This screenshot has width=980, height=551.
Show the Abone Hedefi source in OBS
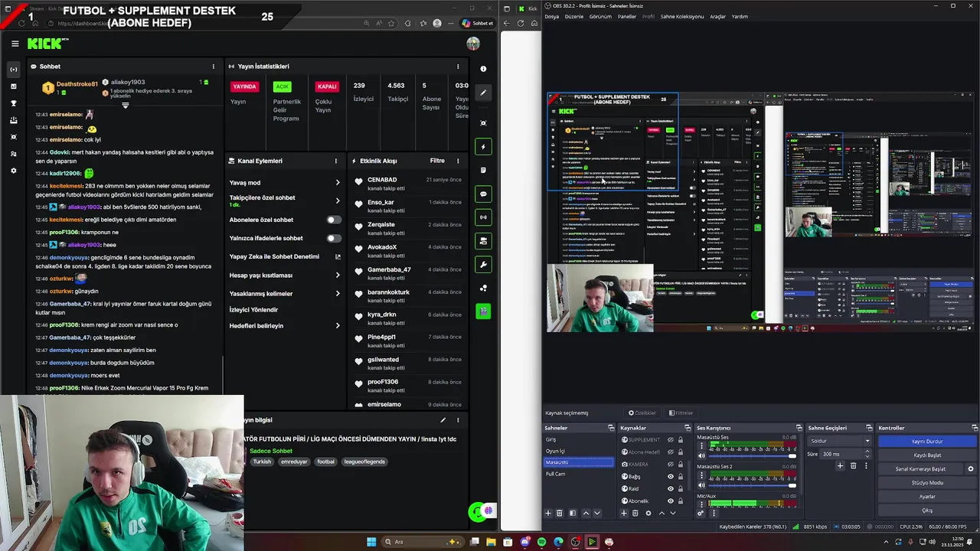[x=671, y=452]
